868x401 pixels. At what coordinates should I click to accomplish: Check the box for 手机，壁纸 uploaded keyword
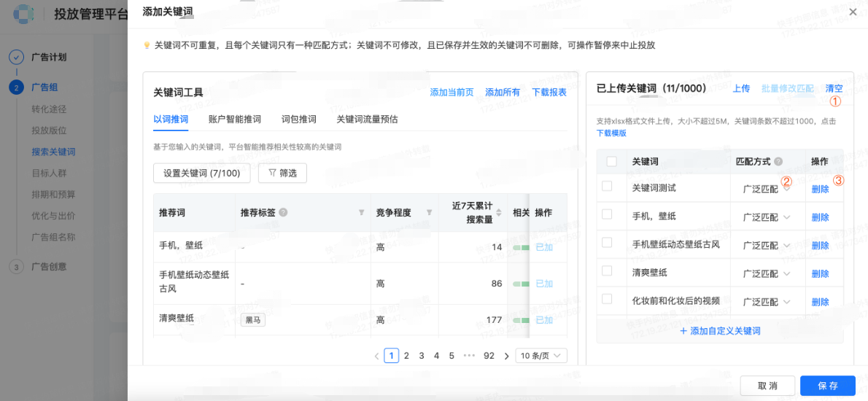click(607, 214)
